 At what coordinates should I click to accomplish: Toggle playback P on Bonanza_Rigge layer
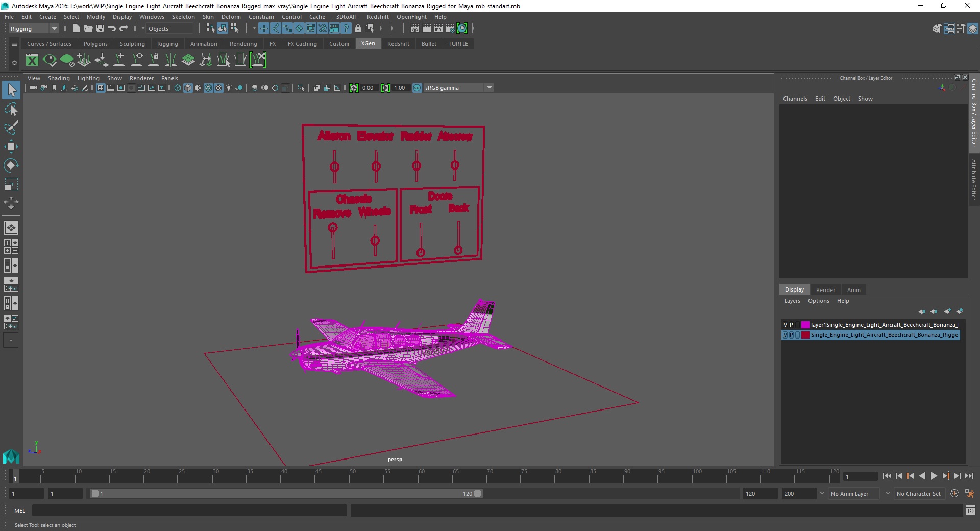click(x=792, y=335)
